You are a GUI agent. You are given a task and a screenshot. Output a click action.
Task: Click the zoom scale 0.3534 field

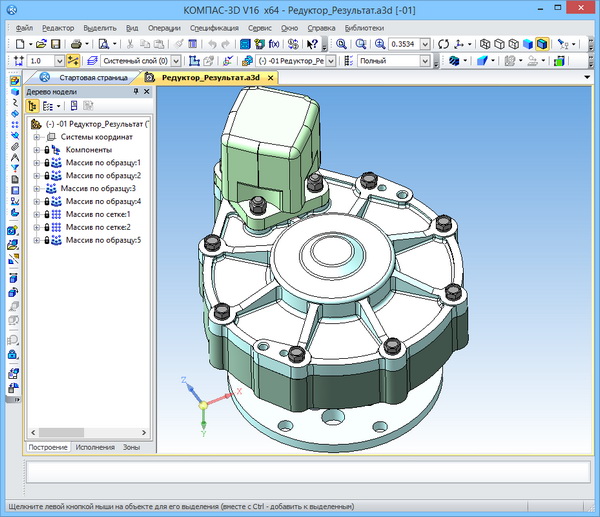(404, 45)
